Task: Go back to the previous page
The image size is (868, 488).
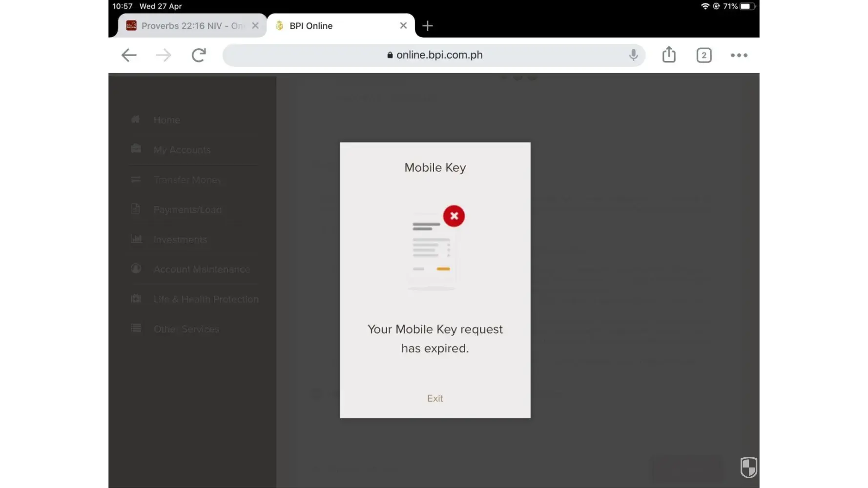Action: [129, 55]
